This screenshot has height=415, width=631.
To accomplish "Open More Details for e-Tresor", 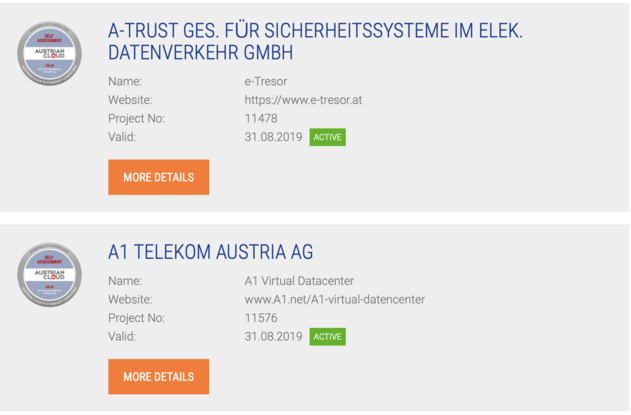I will point(159,177).
